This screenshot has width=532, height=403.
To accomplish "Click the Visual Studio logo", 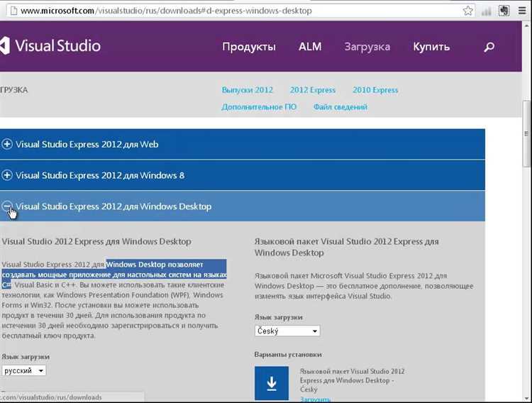I will [50, 46].
